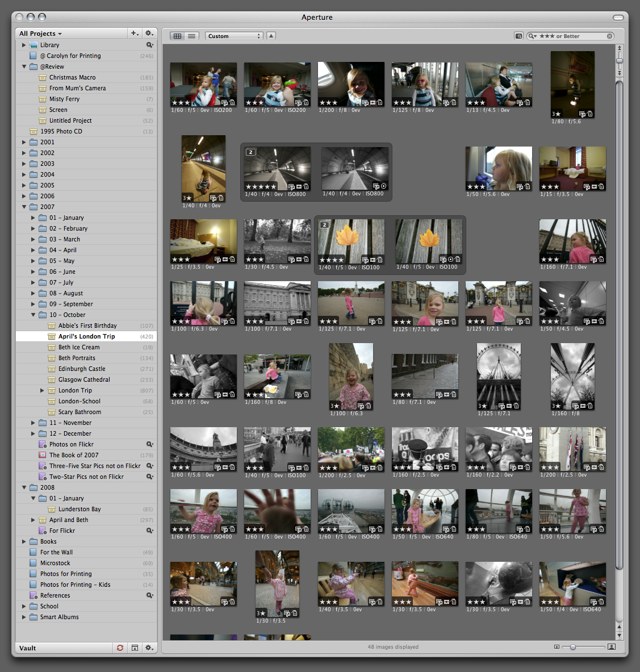
Task: Select the four-star maple leaf thumbnail
Action: (x=351, y=241)
